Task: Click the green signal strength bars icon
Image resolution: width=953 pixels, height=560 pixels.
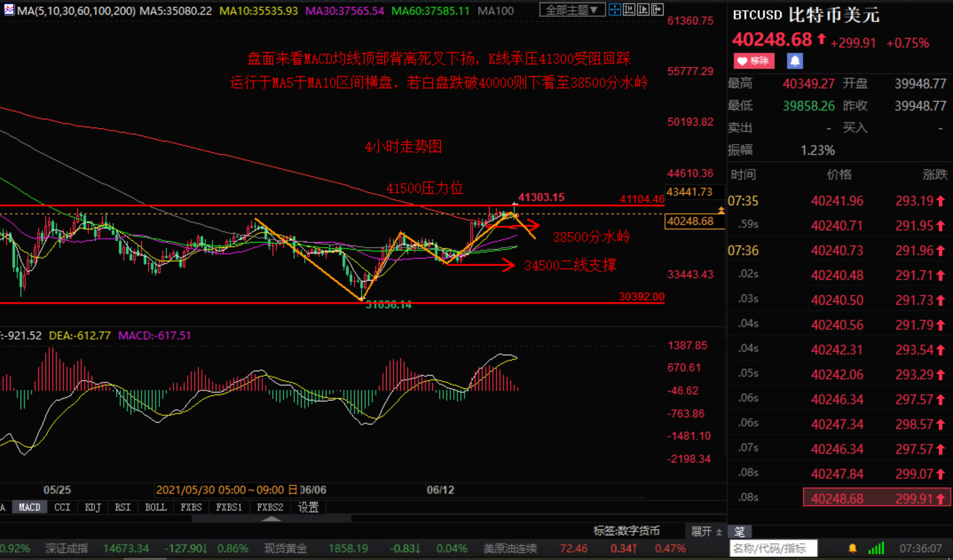Action: [x=876, y=549]
